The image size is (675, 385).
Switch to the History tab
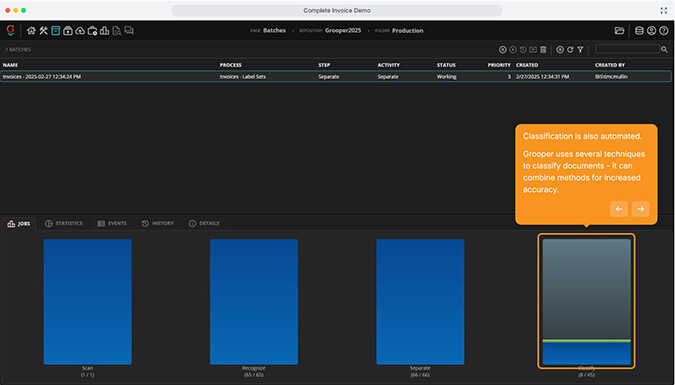coord(158,224)
